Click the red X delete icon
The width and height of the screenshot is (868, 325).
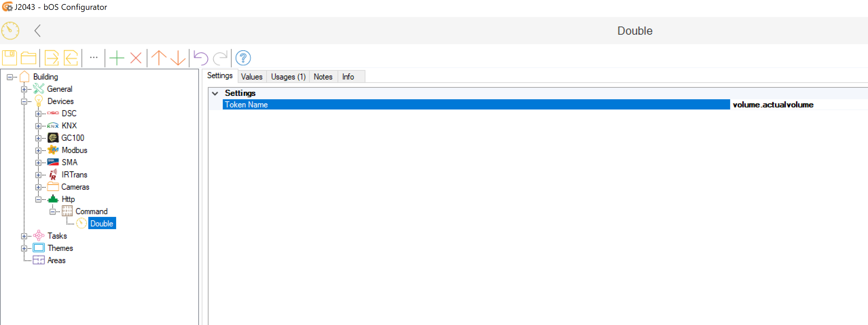(136, 58)
